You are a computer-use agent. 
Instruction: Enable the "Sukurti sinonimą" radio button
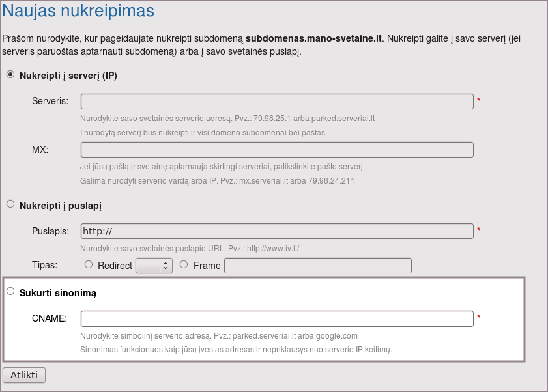point(10,292)
